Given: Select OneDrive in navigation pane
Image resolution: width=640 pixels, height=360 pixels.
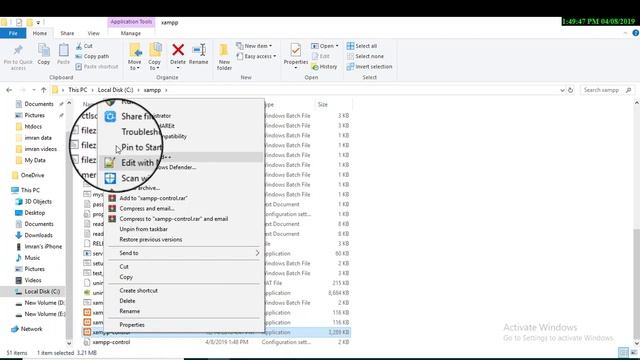Looking at the screenshot, I should (32, 175).
